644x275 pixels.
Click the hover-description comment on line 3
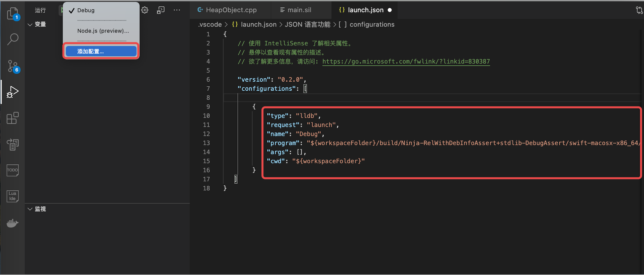click(281, 53)
